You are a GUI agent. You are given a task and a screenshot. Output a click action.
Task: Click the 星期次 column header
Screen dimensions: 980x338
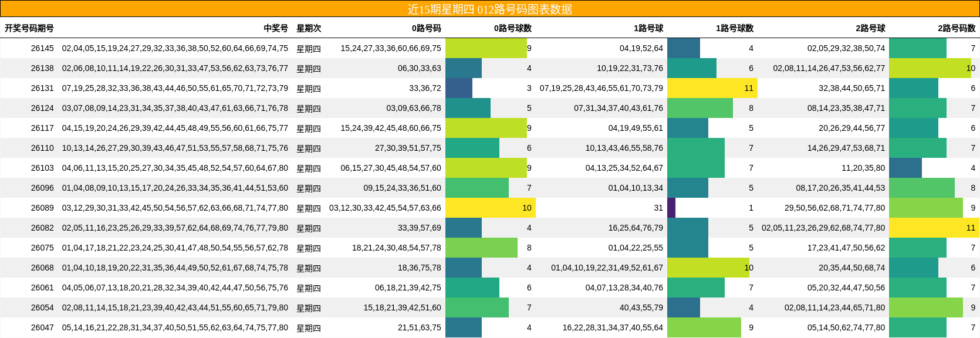(x=309, y=28)
